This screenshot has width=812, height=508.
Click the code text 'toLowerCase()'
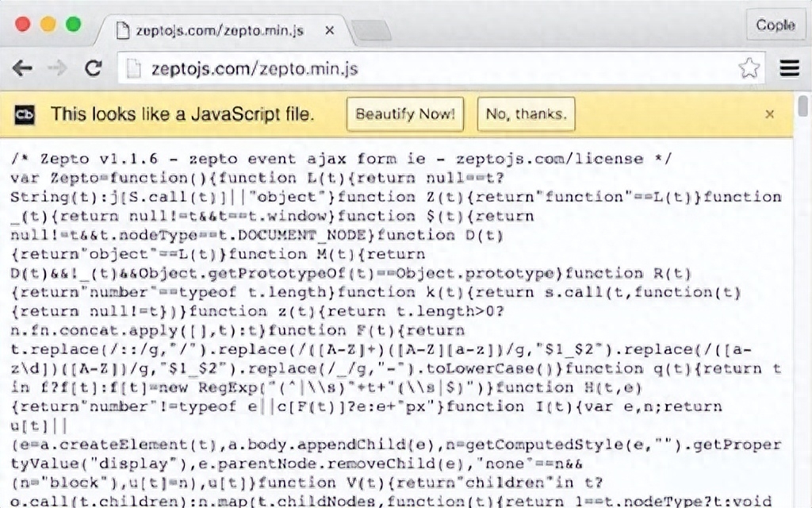(x=492, y=369)
